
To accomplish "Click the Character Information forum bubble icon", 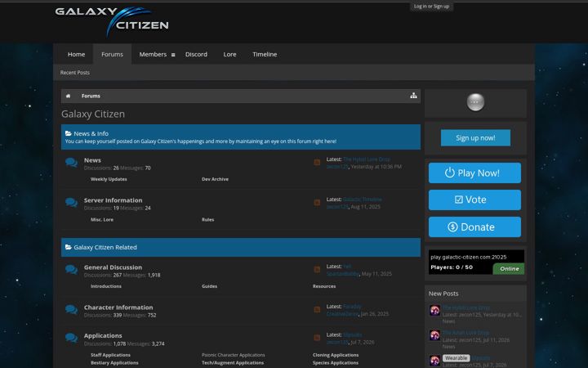I will pos(71,310).
